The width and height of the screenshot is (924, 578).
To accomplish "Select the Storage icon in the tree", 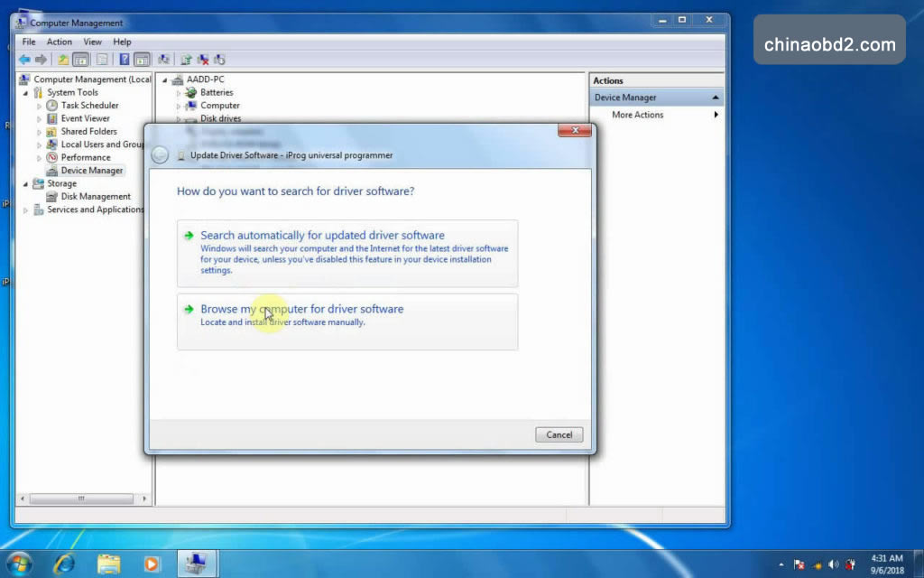I will pos(38,182).
